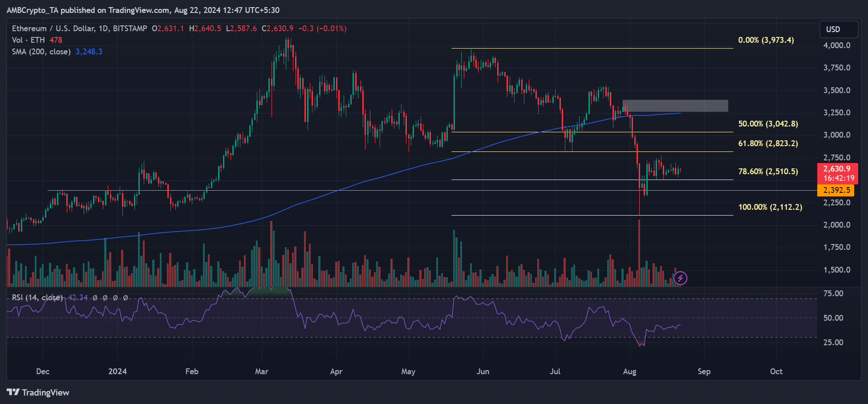Click the RSI (14, close) indicator label
Viewport: 868px width, 404px height.
(x=37, y=298)
